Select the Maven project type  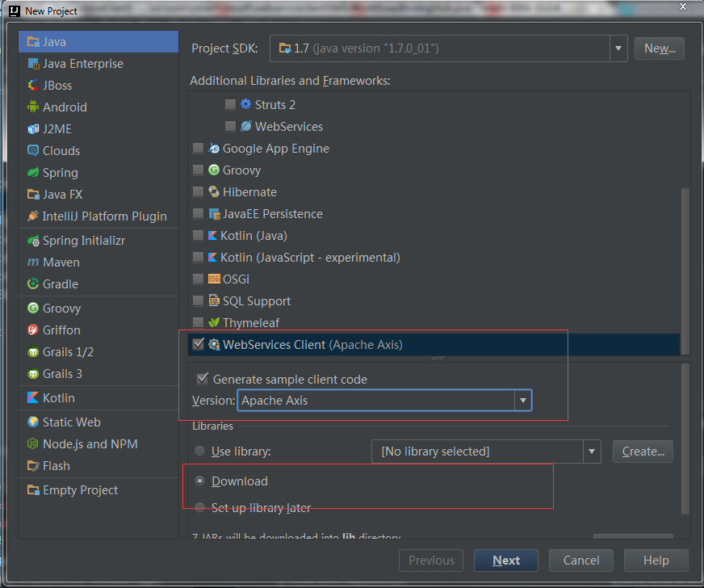(x=98, y=262)
